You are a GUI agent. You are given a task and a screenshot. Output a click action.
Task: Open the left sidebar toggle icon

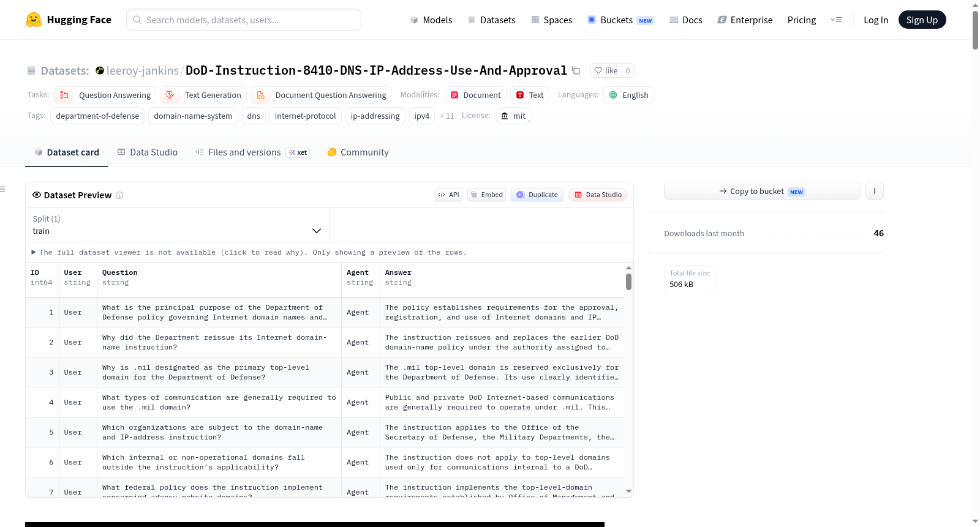tap(2, 189)
